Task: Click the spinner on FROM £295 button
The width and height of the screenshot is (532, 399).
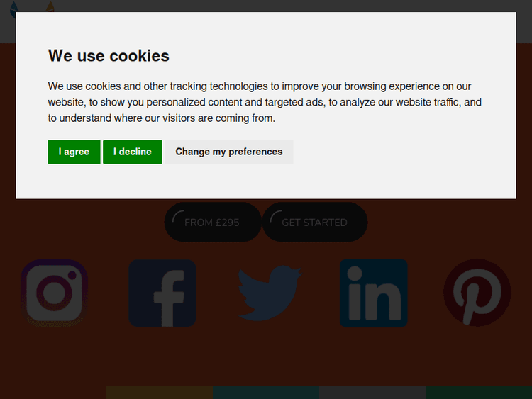Action: click(179, 216)
